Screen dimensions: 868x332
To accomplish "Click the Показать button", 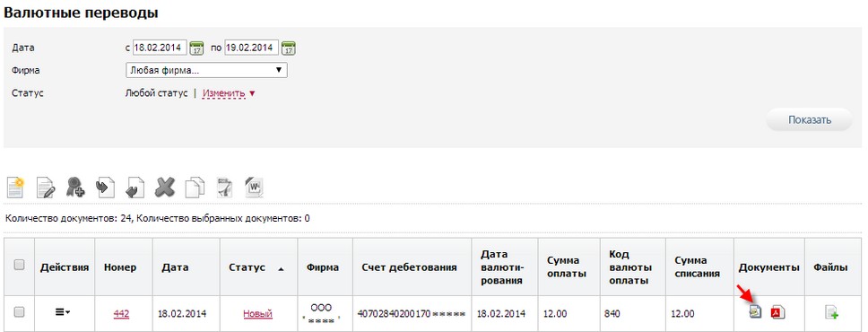I will point(810,119).
